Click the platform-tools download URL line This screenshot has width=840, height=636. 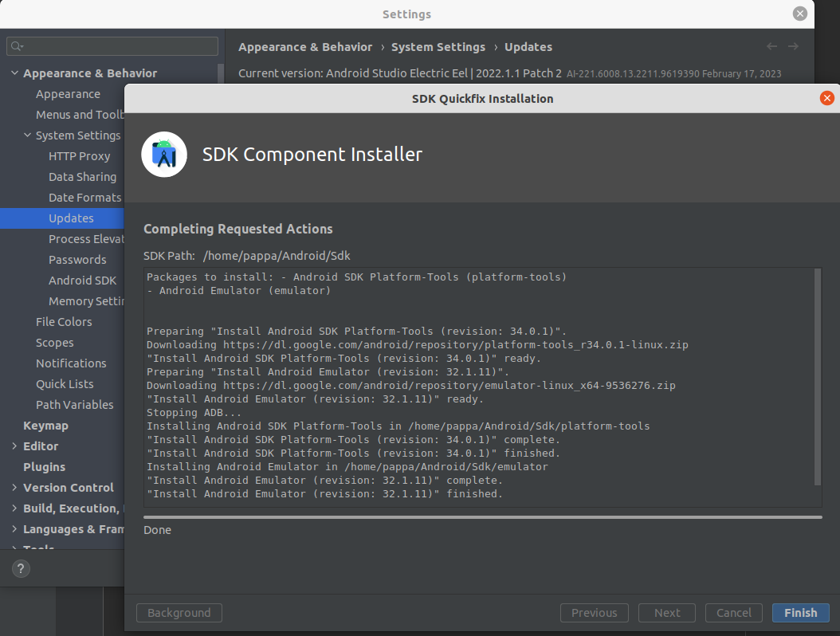(418, 344)
